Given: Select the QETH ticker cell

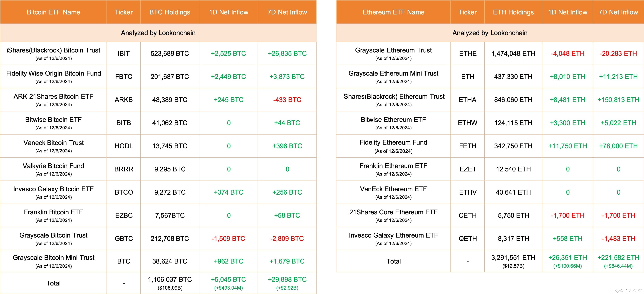Looking at the screenshot, I should (467, 238).
